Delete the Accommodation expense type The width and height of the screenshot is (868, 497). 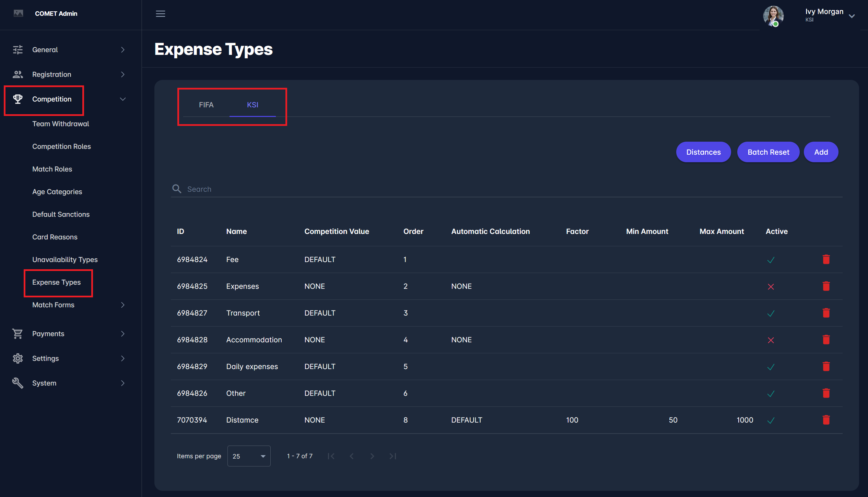pos(826,340)
